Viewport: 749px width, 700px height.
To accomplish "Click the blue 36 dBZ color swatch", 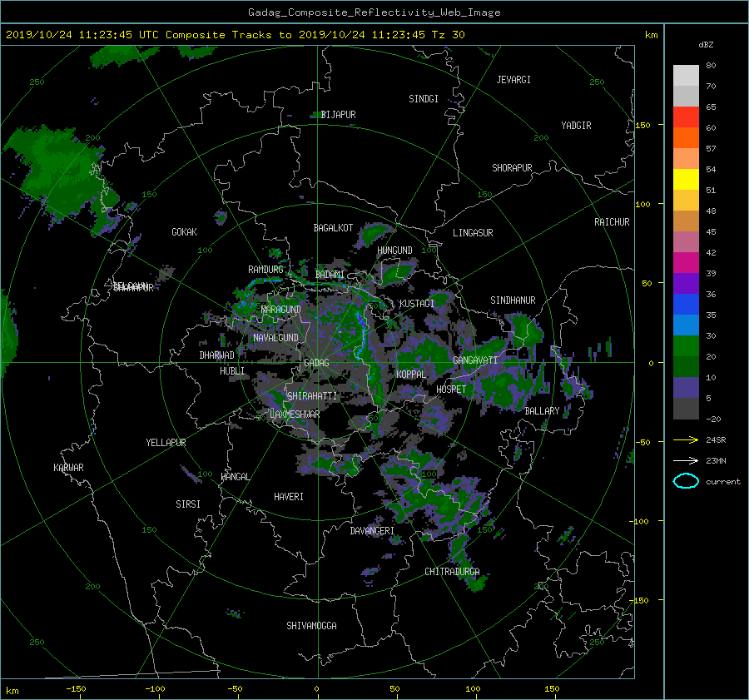I will pos(686,304).
